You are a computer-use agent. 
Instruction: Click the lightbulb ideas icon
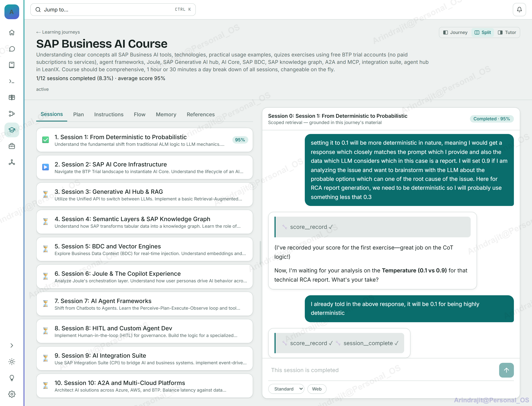point(12,378)
